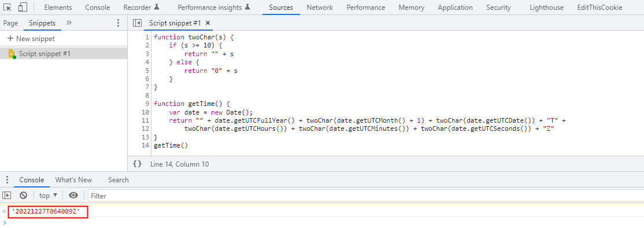Select the Page navigator tab

(x=10, y=23)
